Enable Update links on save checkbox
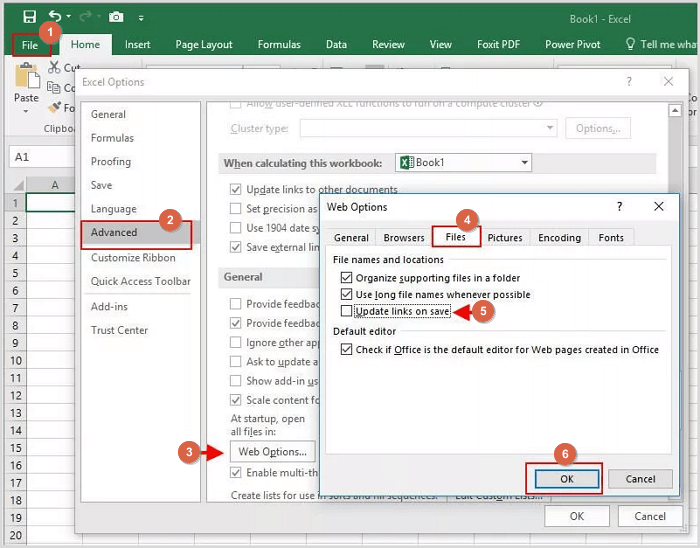Image resolution: width=700 pixels, height=548 pixels. pos(347,312)
